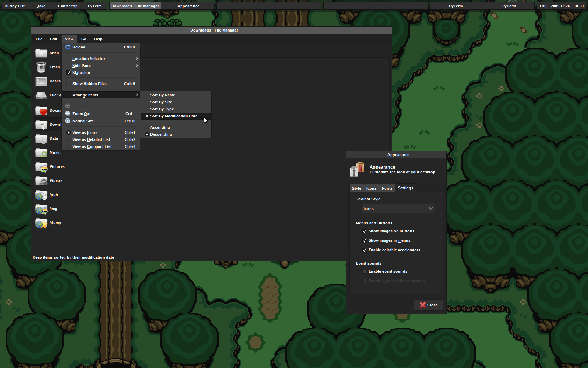Choose Reload in the View menu

coord(101,47)
